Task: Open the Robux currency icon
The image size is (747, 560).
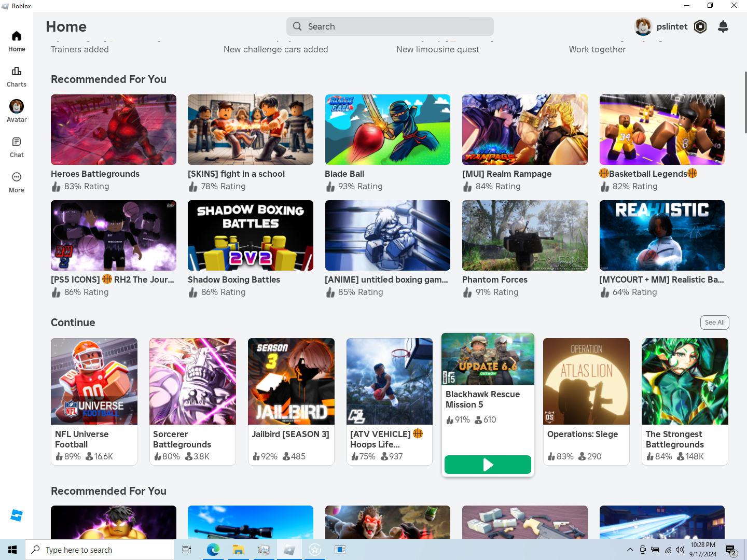Action: [700, 26]
